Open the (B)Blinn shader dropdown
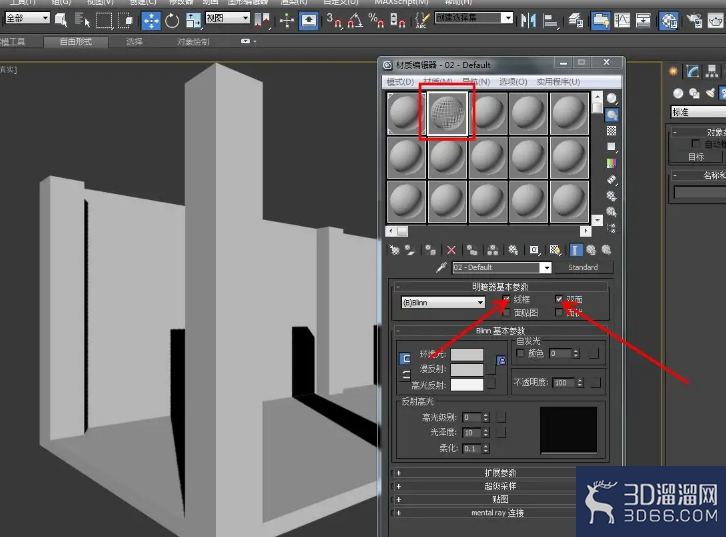 443,302
